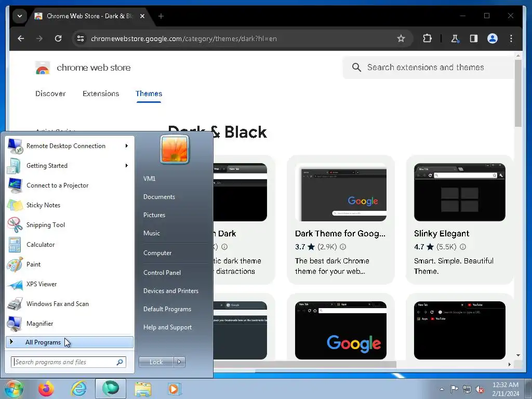Open the Slinky Elegant theme thumbnail
Image resolution: width=532 pixels, height=399 pixels.
pyautogui.click(x=459, y=192)
